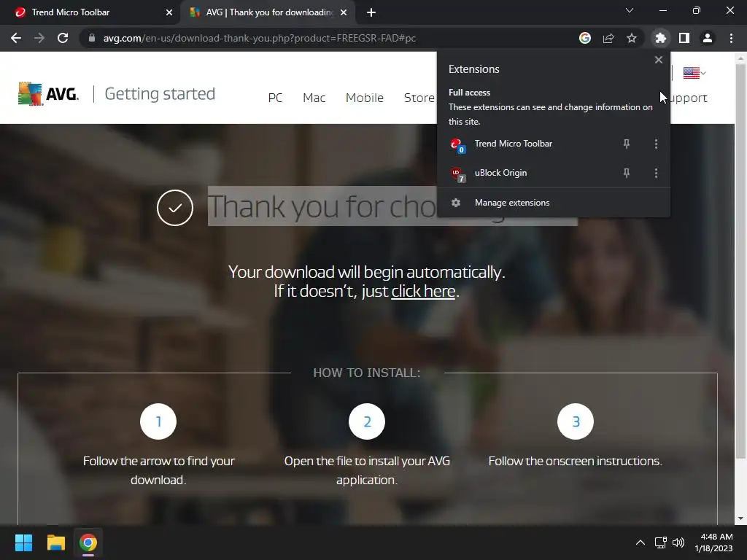Switch to the Trend Micro Toolbar tab
Screen dimensions: 747x560
click(x=90, y=12)
